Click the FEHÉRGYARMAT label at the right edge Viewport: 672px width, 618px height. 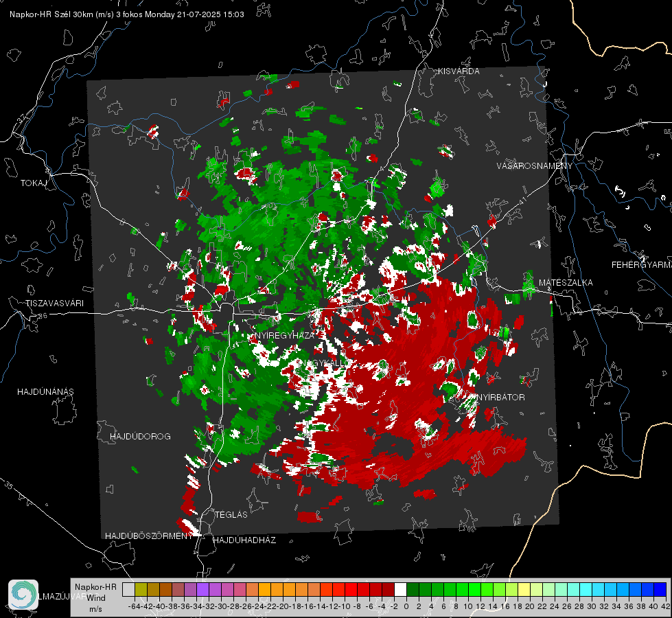click(x=641, y=265)
